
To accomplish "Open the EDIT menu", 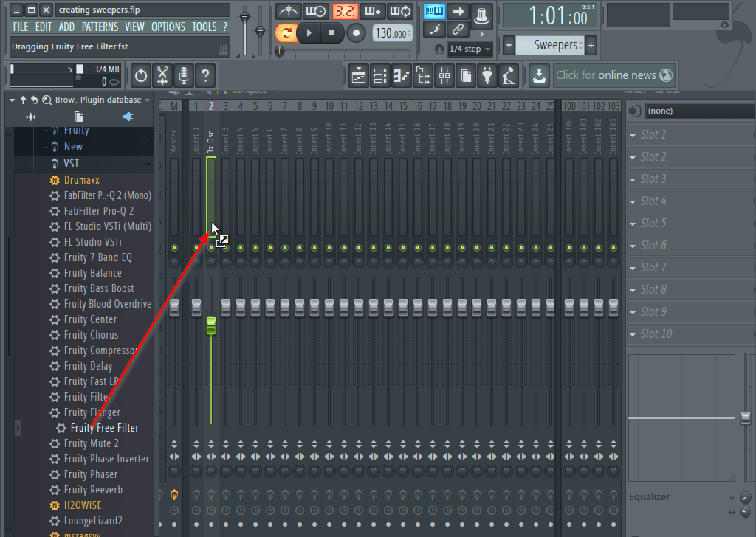I will point(44,27).
